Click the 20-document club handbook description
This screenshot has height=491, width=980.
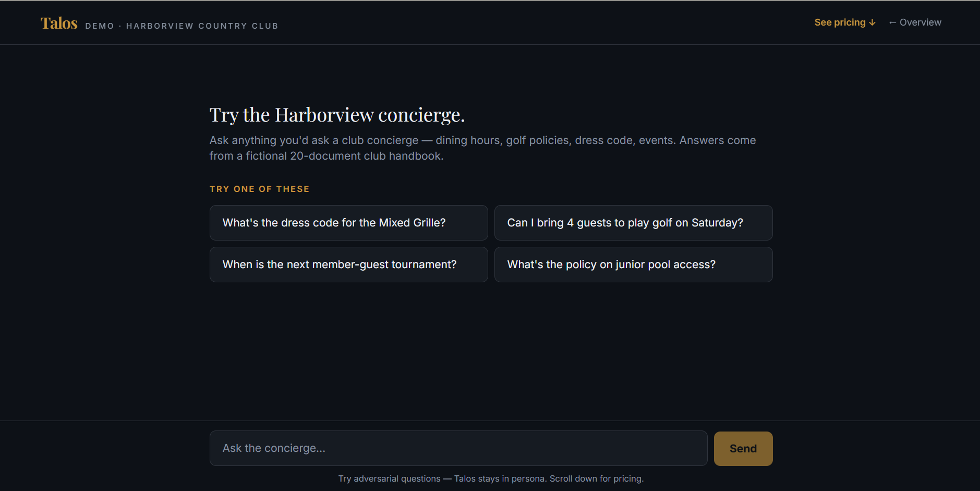click(x=482, y=148)
